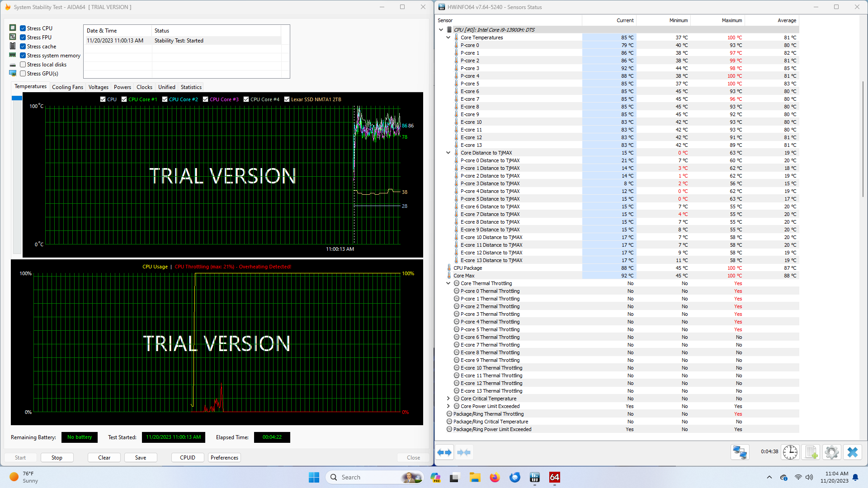Start HWiNFO logging with sheet-plus icon
Image resolution: width=868 pixels, height=488 pixels.
[x=811, y=452]
